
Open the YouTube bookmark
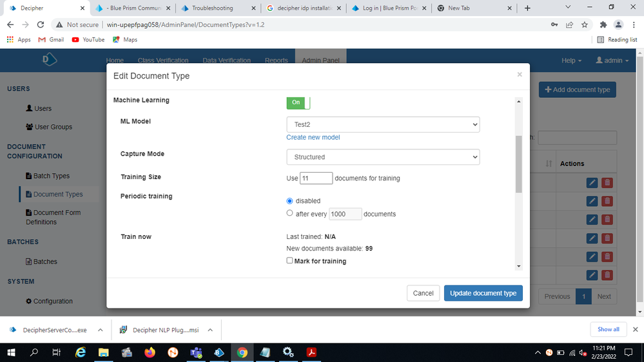pyautogui.click(x=88, y=39)
